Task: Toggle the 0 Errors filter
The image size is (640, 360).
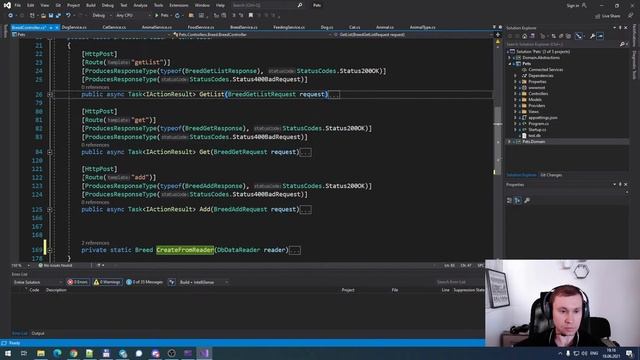Action: [78, 282]
